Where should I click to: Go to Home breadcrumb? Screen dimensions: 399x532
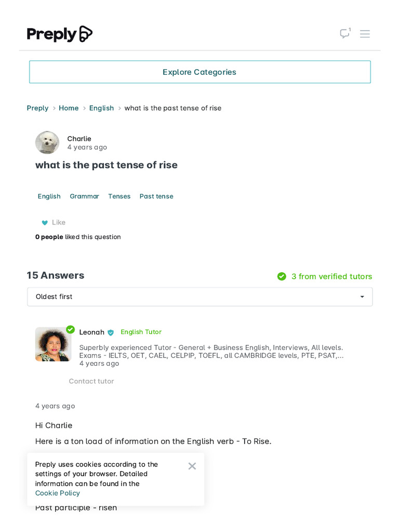click(x=69, y=108)
